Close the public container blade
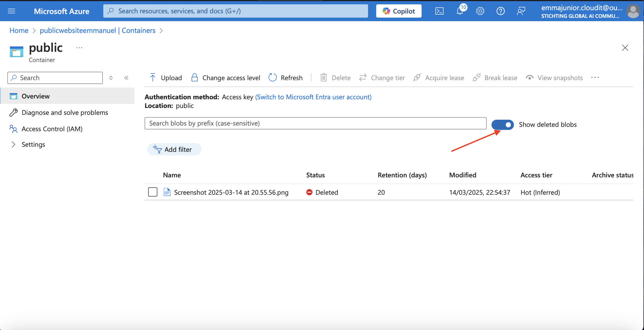Screen dimensions: 644x330 (x=625, y=48)
